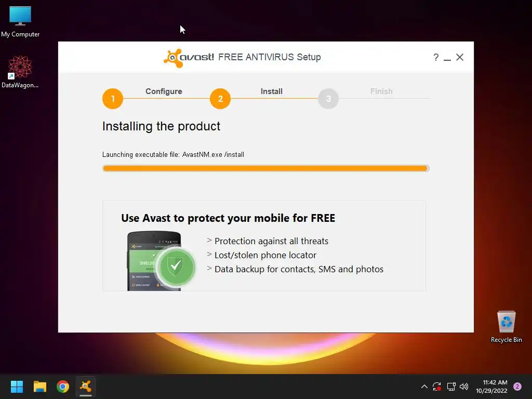This screenshot has height=399, width=532.
Task: Click the orange installation progress bar
Action: 265,168
